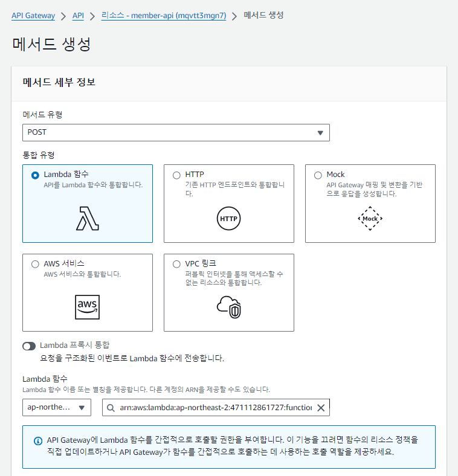Select the Mock integration radio button
Image resolution: width=458 pixels, height=476 pixels.
tap(318, 175)
